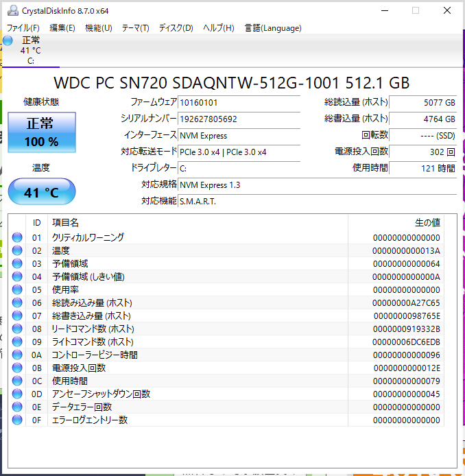465x476 pixels.
Task: Click status orb for 0C 使用時間 row
Action: point(17,381)
